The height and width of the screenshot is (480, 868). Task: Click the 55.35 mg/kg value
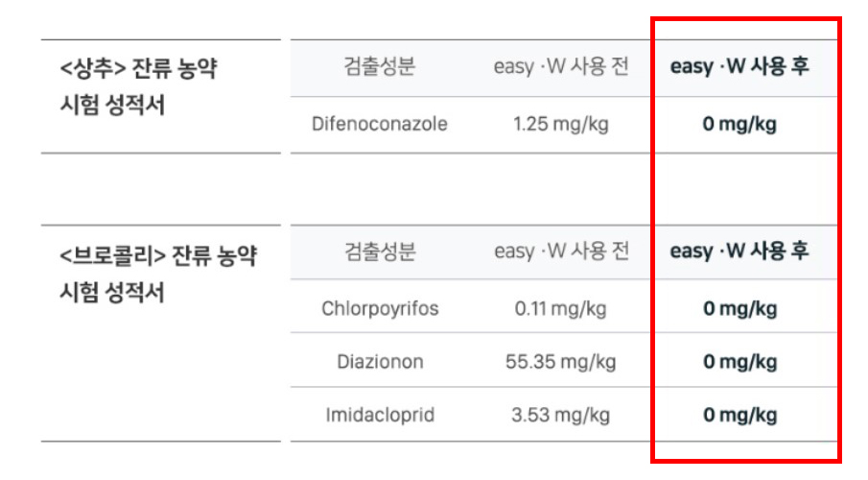[561, 362]
